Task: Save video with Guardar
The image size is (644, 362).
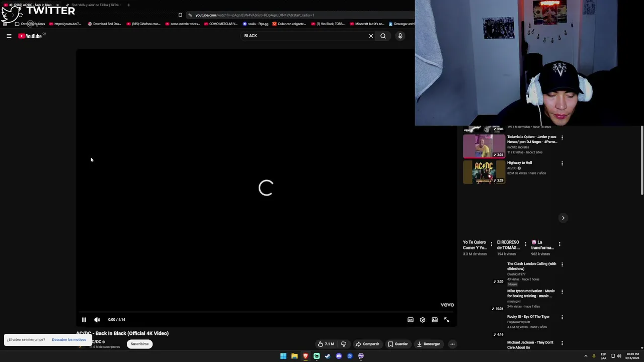Action: (x=398, y=344)
